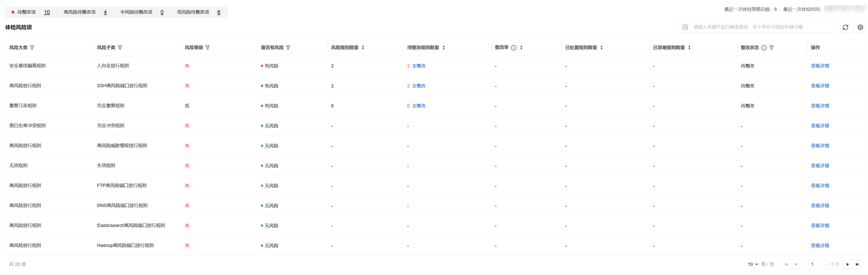Jump to last page arrow
Image resolution: width=868 pixels, height=275 pixels.
[857, 264]
